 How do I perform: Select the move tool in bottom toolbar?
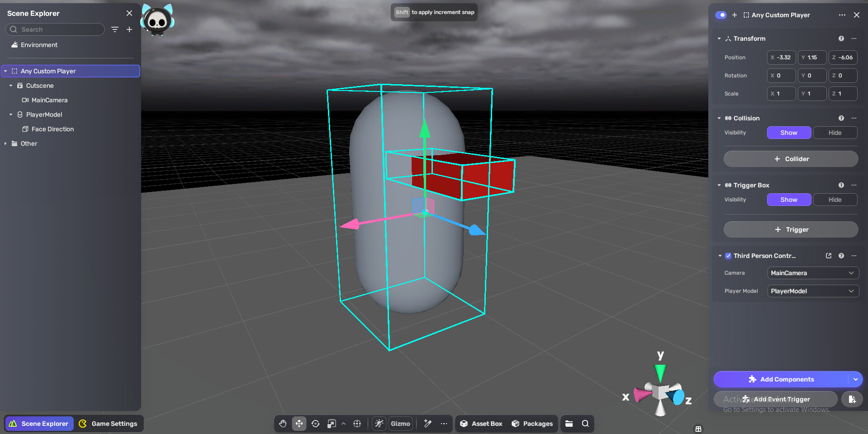pyautogui.click(x=299, y=424)
